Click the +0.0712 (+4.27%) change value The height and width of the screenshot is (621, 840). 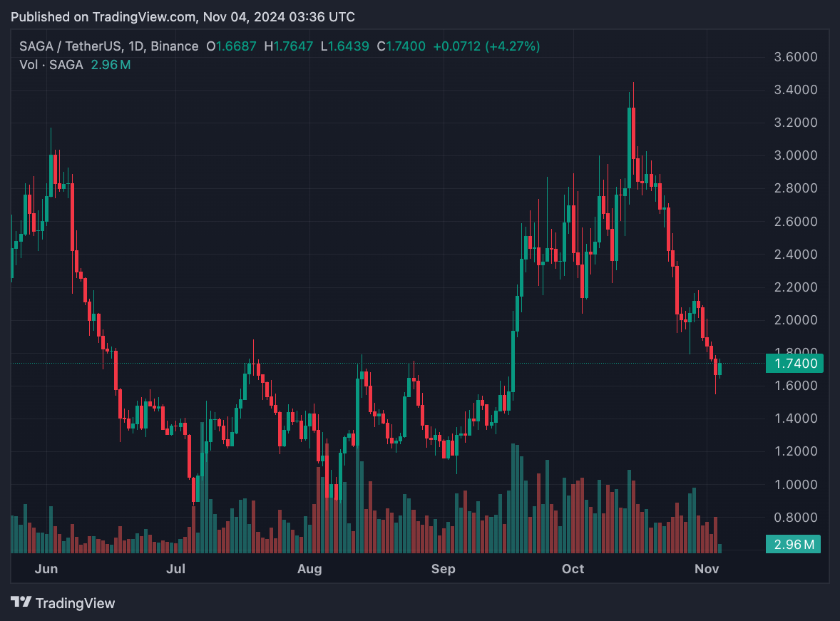(x=488, y=46)
